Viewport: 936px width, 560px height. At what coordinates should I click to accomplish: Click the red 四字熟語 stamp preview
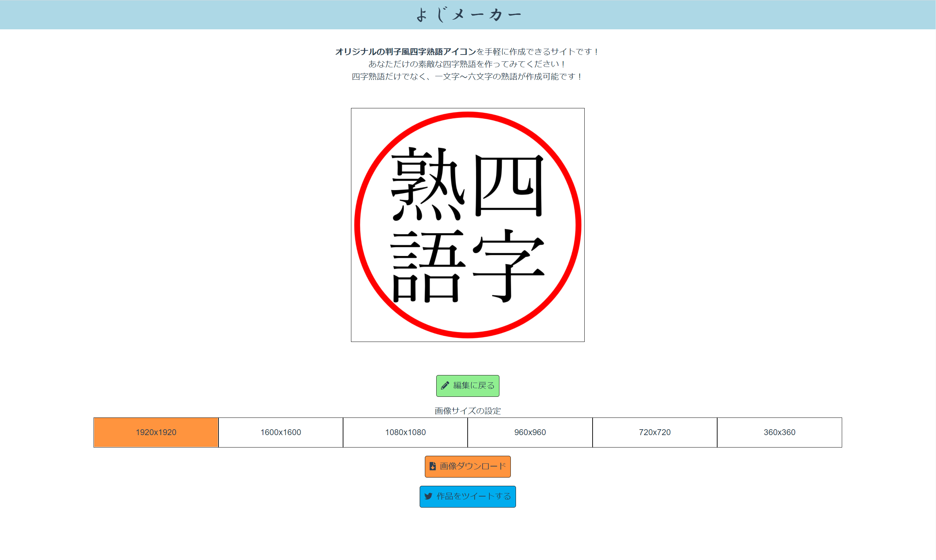(x=468, y=225)
